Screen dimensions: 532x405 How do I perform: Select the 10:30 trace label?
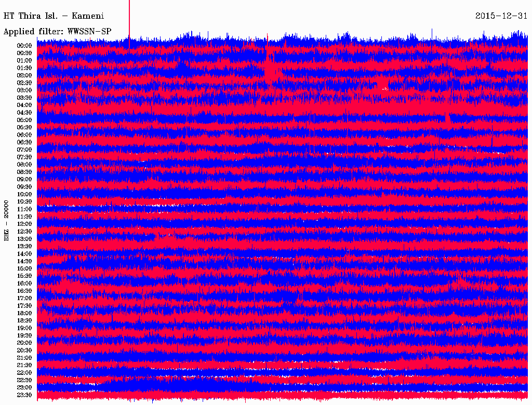[x=24, y=201]
